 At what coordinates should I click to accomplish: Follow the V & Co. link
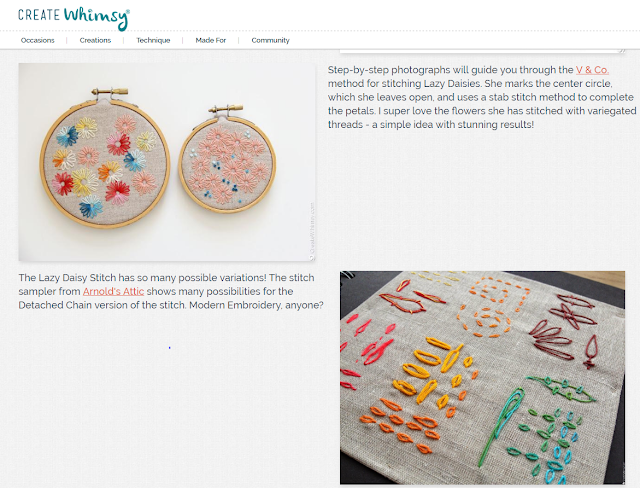coord(592,70)
